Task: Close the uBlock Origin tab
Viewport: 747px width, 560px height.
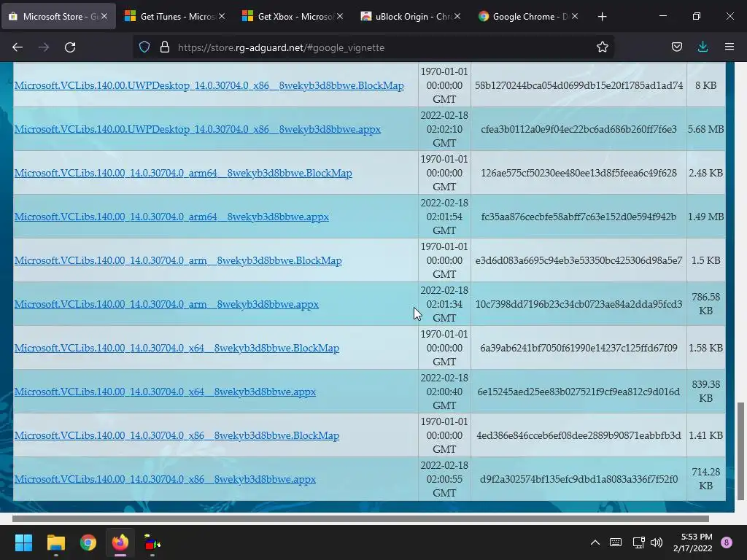Action: tap(457, 16)
